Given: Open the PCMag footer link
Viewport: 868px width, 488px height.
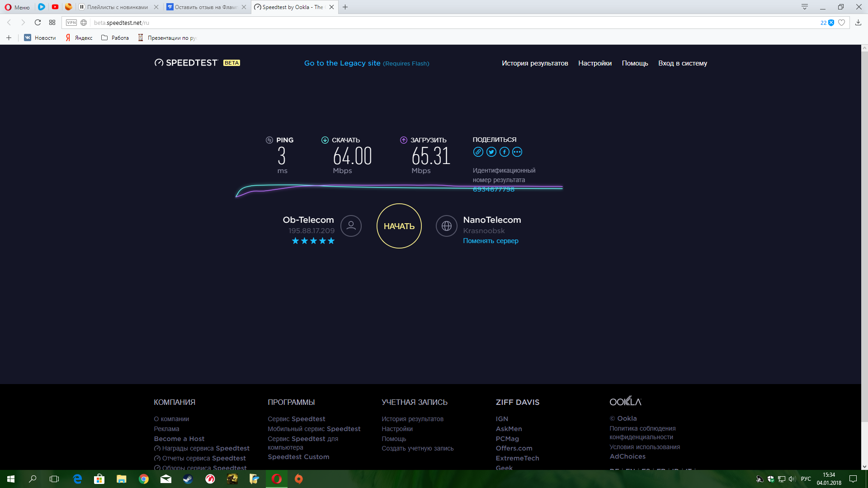Looking at the screenshot, I should (507, 439).
